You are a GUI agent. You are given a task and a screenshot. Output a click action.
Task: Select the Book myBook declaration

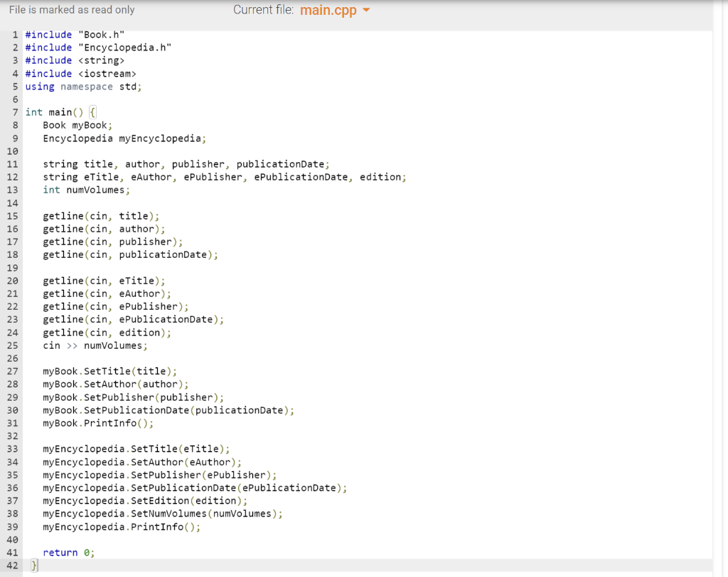click(78, 124)
